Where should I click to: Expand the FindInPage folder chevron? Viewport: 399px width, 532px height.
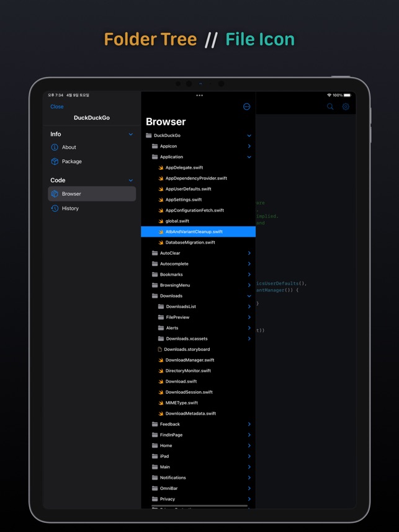tap(249, 435)
